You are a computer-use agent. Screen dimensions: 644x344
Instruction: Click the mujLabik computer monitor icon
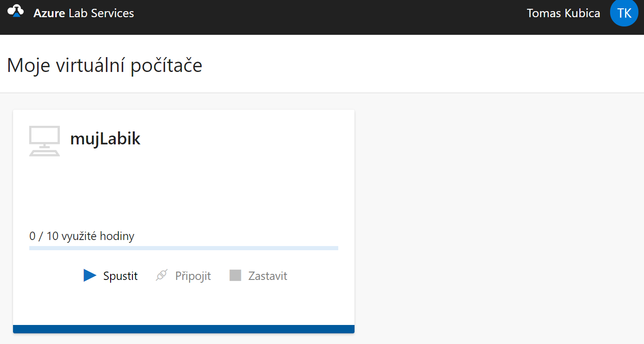pyautogui.click(x=45, y=141)
